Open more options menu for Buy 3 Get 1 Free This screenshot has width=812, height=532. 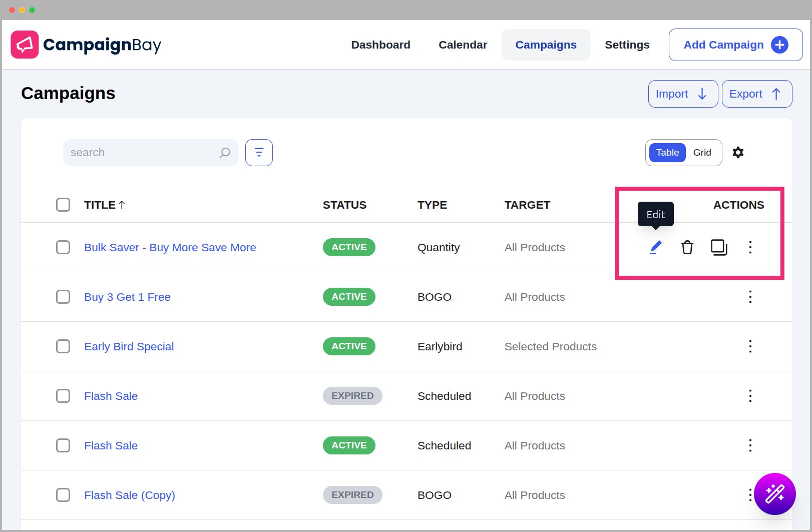pos(750,297)
